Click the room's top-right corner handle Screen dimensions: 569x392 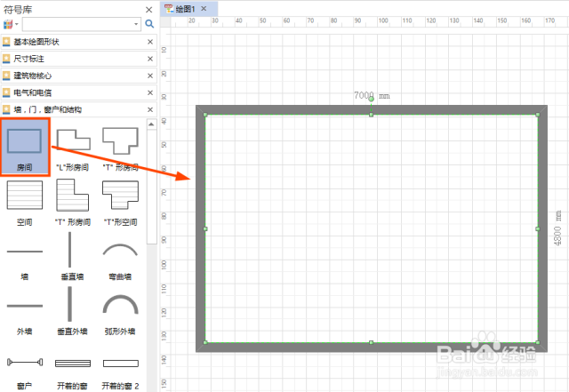click(538, 115)
